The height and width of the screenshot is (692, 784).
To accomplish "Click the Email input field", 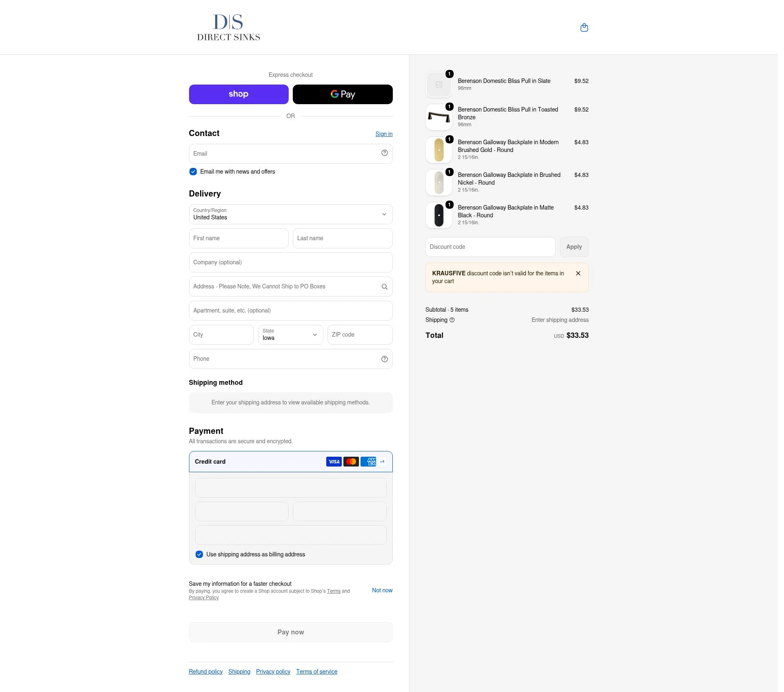I will coord(291,154).
